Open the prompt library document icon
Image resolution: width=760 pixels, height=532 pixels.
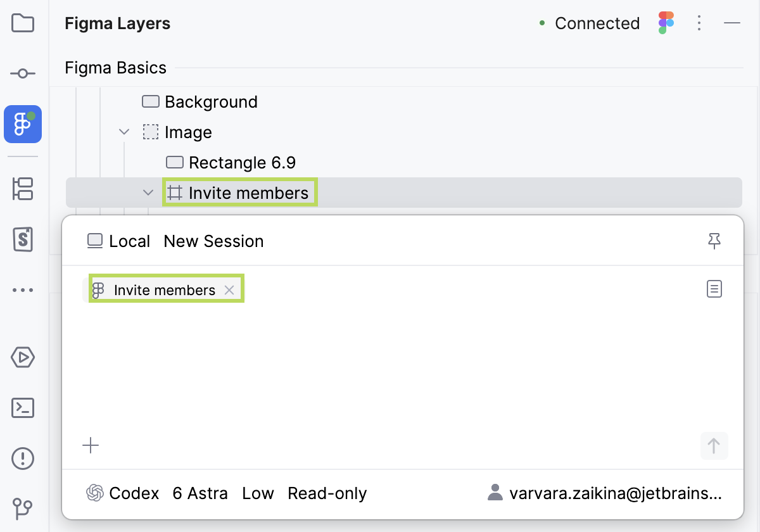pyautogui.click(x=714, y=289)
